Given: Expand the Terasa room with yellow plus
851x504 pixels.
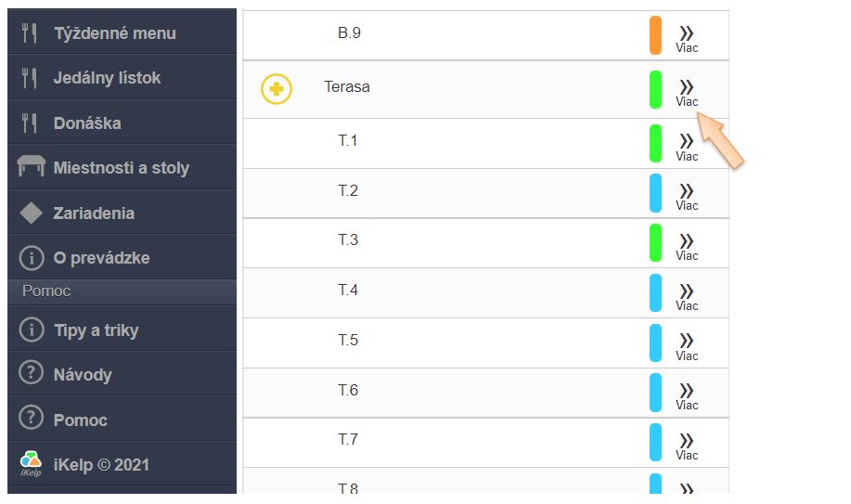Looking at the screenshot, I should point(277,88).
